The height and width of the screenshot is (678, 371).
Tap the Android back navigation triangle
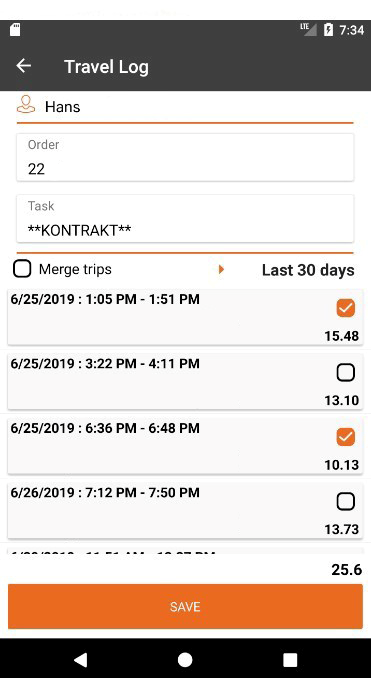(x=80, y=660)
